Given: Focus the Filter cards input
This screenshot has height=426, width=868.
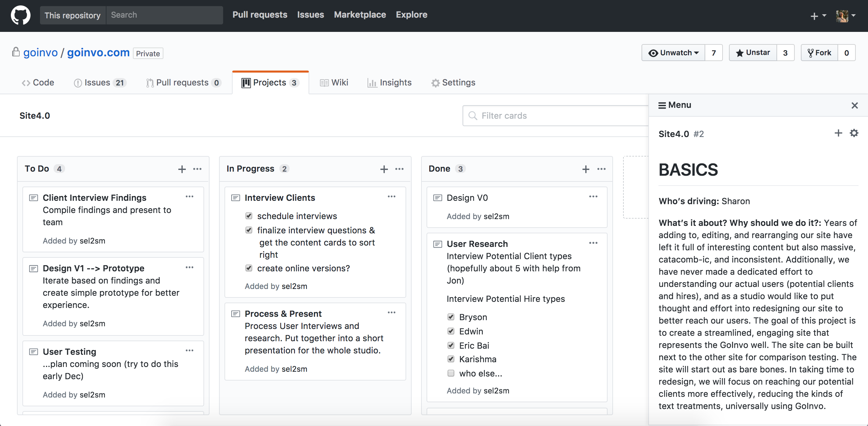Looking at the screenshot, I should coord(555,116).
